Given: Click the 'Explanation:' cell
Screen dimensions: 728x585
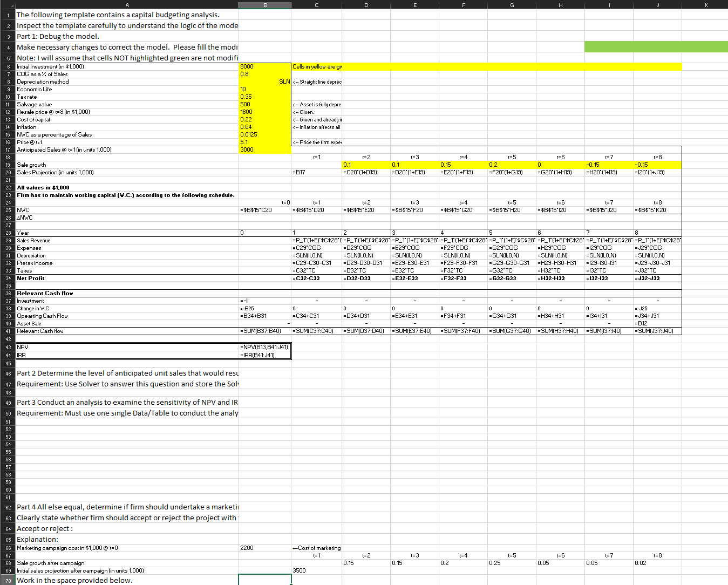Looking at the screenshot, I should click(127, 539).
